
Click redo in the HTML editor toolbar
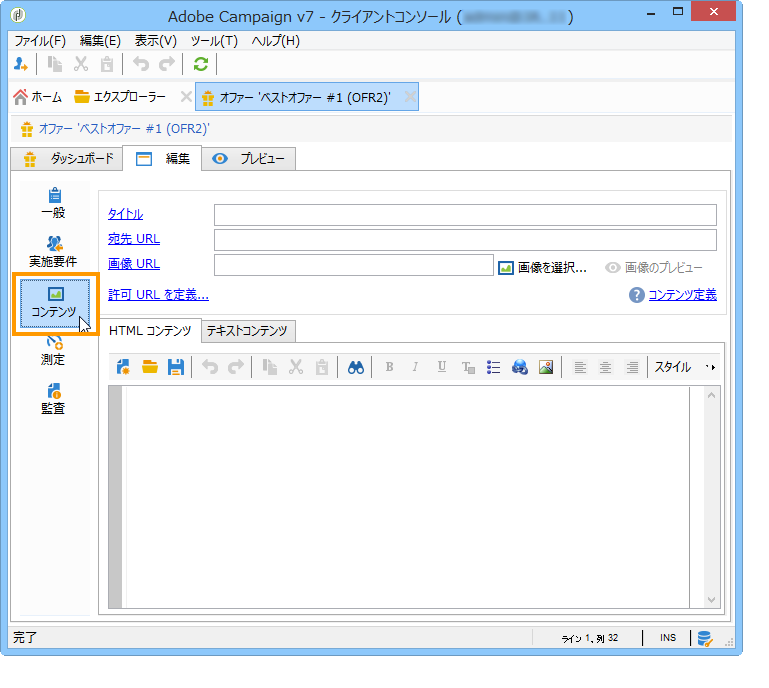236,367
